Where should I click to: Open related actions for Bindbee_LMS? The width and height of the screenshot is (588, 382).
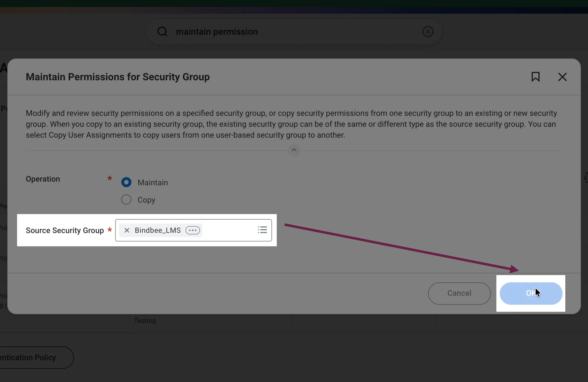[x=192, y=230]
